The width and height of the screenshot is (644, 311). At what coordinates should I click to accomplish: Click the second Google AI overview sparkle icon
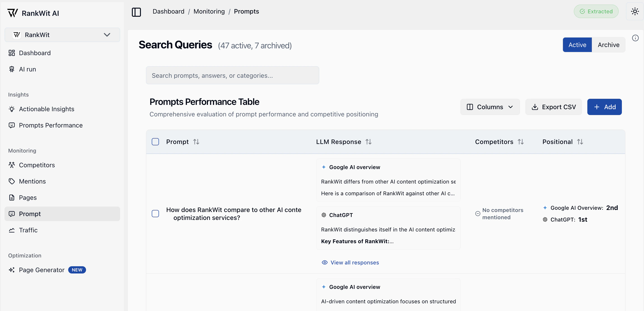point(324,287)
